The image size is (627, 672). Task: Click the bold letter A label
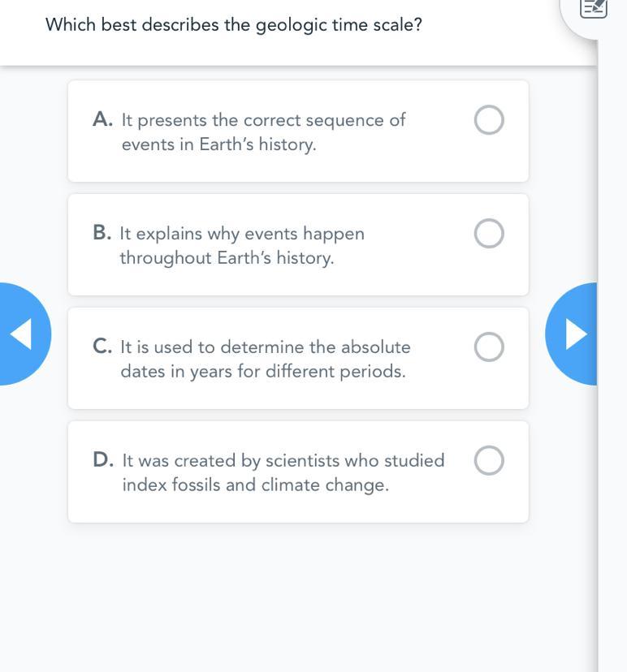[x=102, y=119]
